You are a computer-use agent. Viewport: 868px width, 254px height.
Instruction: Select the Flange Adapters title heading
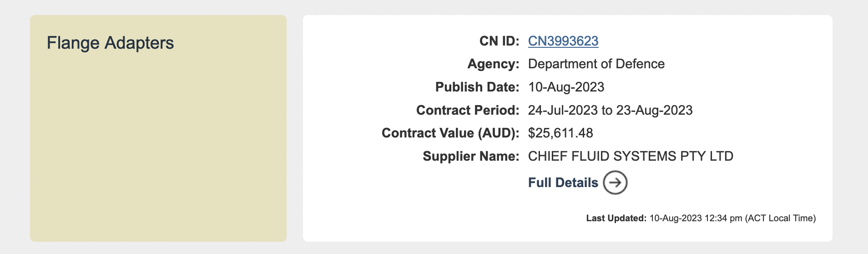(x=111, y=43)
